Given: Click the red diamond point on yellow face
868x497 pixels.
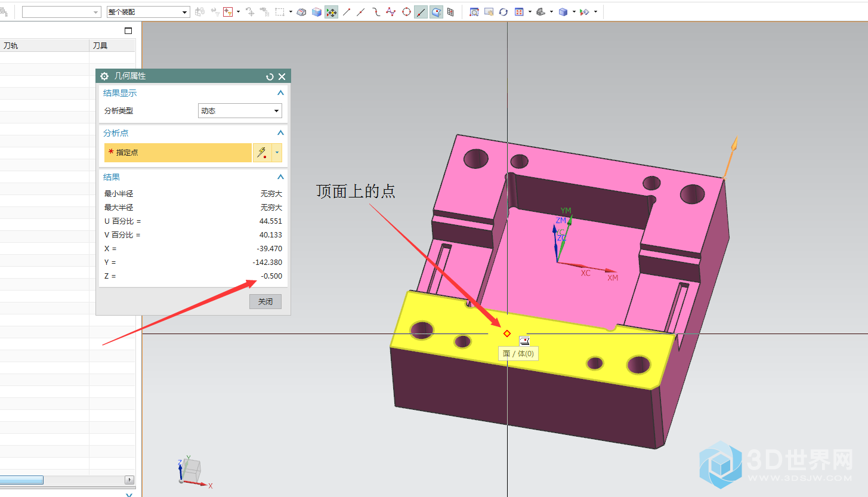Looking at the screenshot, I should tap(507, 334).
